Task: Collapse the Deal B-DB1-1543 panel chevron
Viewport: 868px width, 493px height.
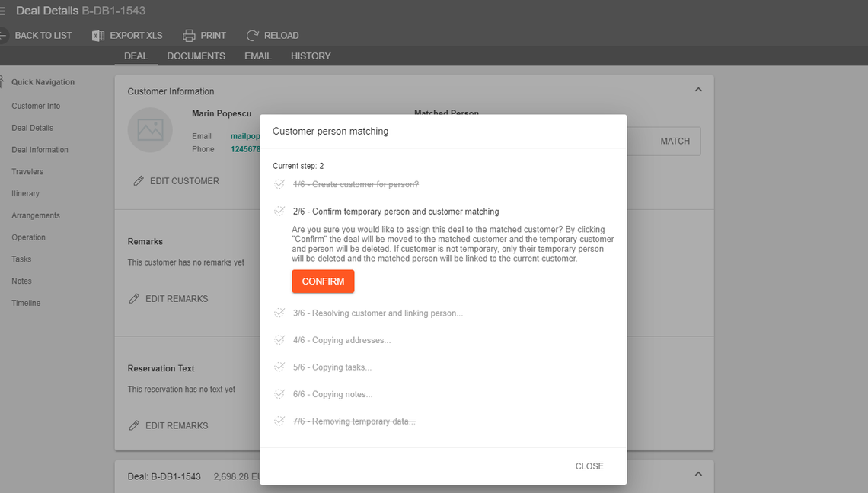Action: pyautogui.click(x=698, y=474)
